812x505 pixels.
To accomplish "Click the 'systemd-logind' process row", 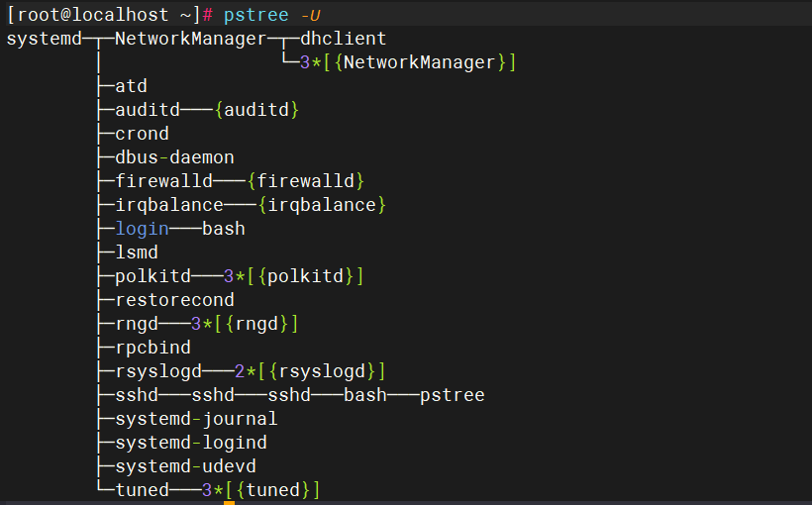I will point(190,443).
